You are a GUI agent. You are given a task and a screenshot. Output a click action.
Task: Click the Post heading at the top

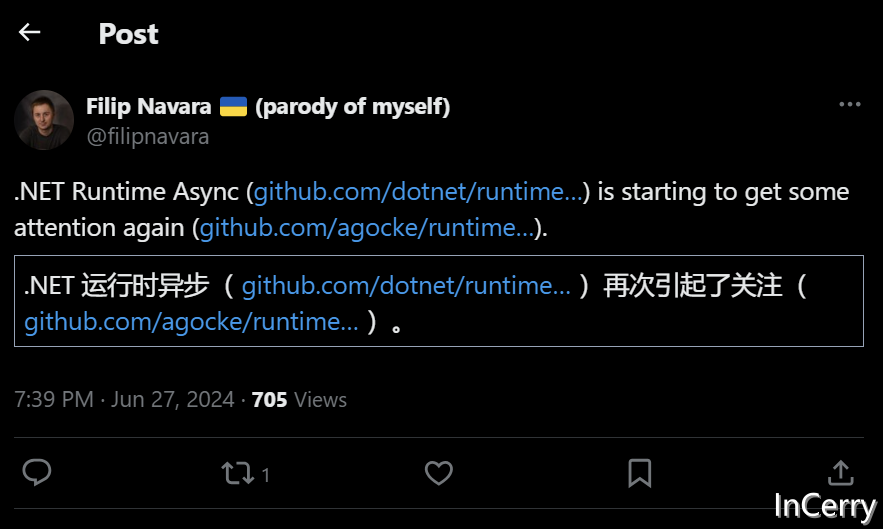(x=128, y=34)
